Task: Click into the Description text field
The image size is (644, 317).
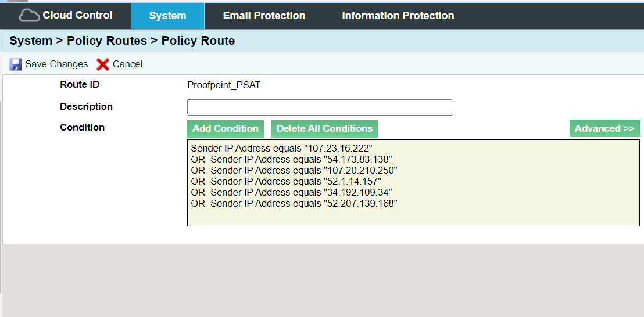Action: pos(320,107)
